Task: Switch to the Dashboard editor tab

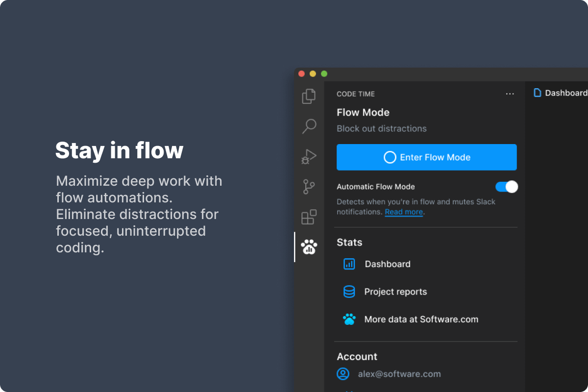Action: pyautogui.click(x=560, y=93)
